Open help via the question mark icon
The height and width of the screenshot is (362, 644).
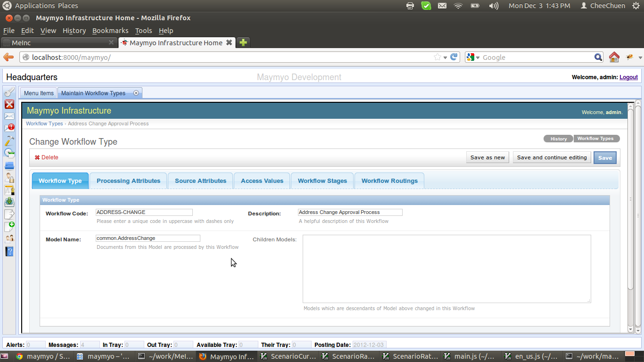[x=9, y=251]
